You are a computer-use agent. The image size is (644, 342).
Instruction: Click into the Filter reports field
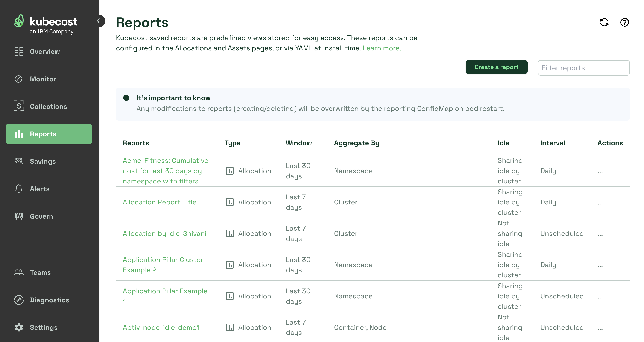[x=583, y=68]
